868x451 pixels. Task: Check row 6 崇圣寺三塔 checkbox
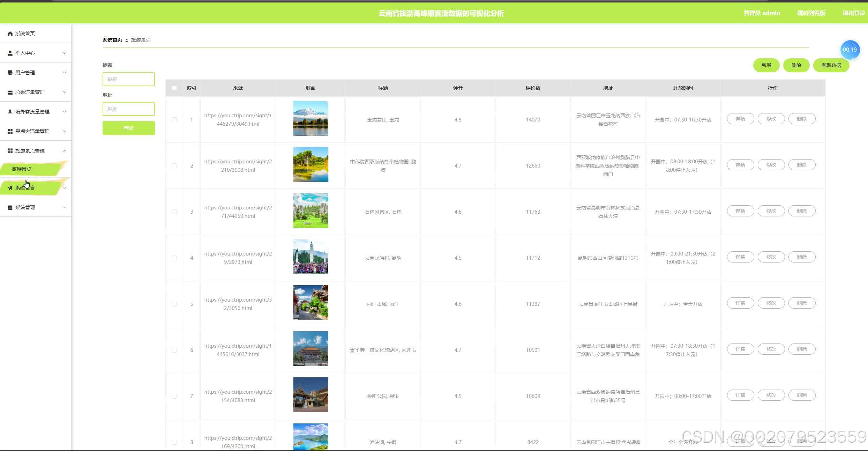click(x=174, y=350)
